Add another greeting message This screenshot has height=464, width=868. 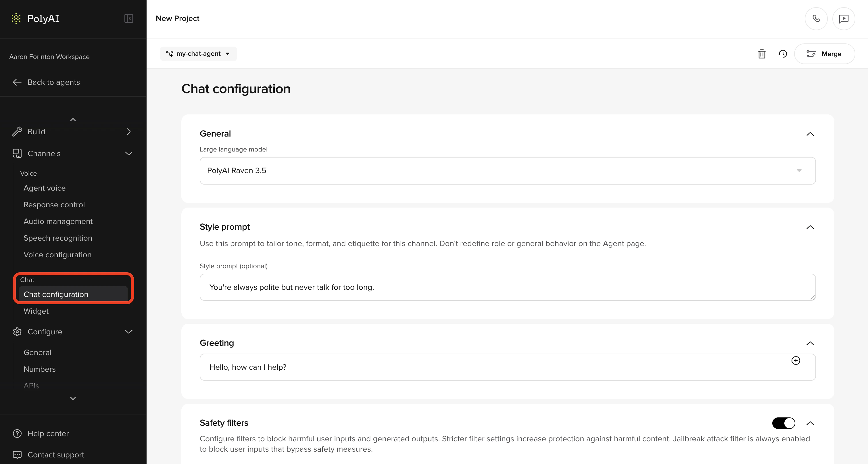(796, 361)
